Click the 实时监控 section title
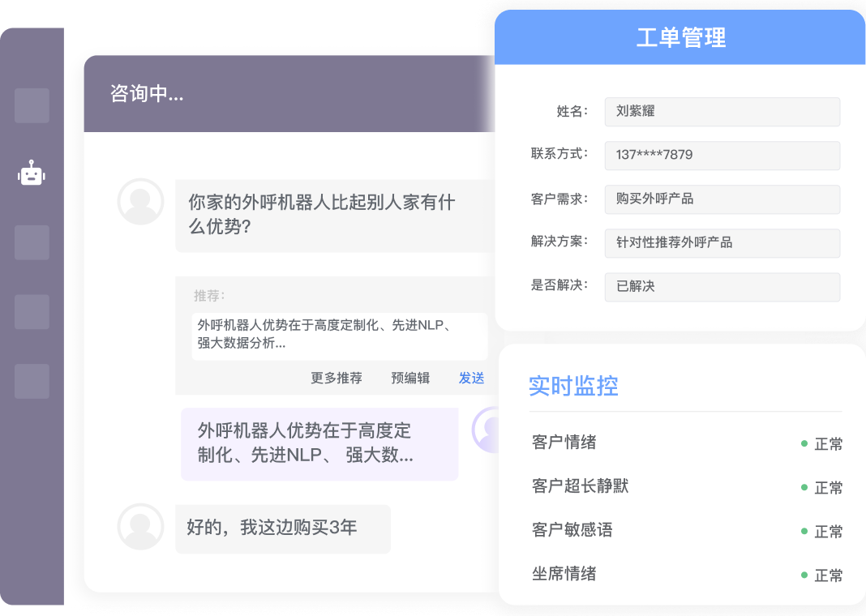Screen dimensions: 866x616 [x=573, y=386]
